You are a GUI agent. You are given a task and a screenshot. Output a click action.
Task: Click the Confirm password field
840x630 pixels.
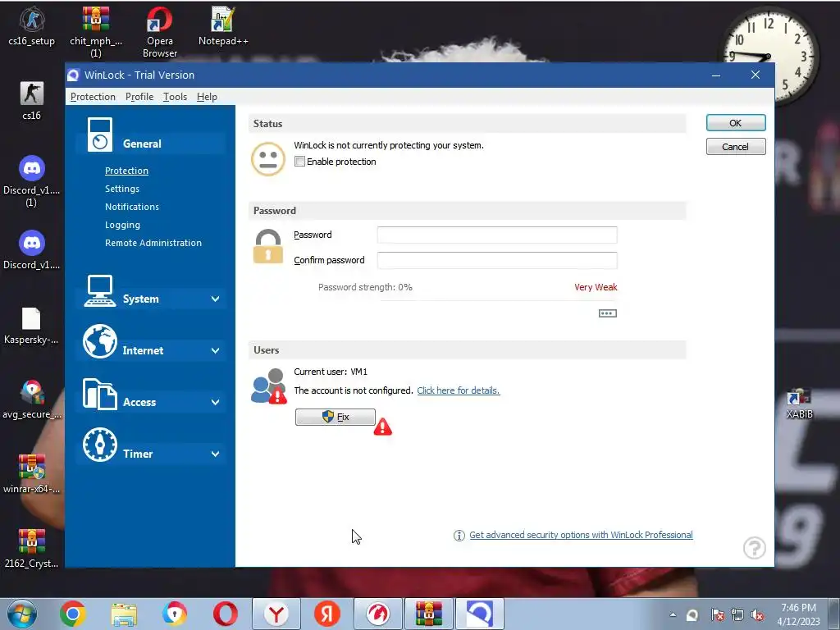click(497, 260)
